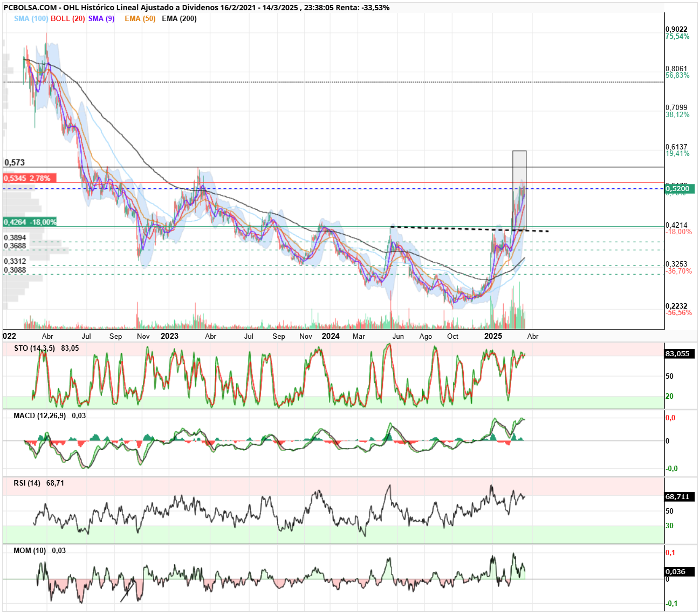Viewport: 700px width, 614px height.
Task: Click the 0,3894 support level label
Action: 15,237
